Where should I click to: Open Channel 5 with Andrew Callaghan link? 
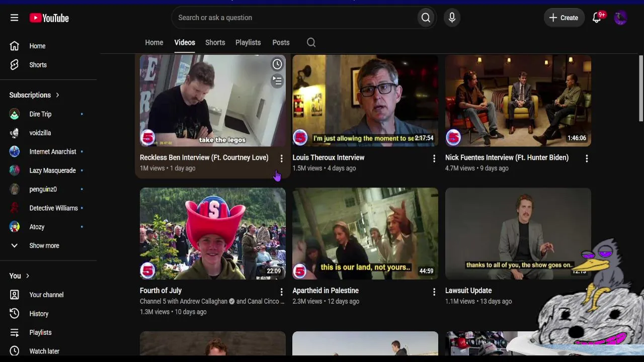(x=184, y=301)
